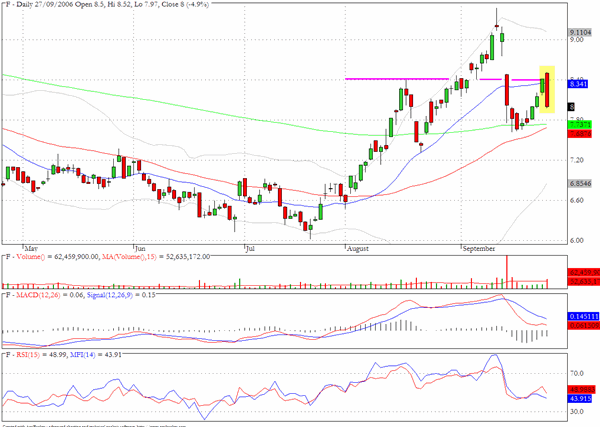Select the red 52,635,17 volume average label
Viewport: 600px width, 427px height.
[x=584, y=281]
